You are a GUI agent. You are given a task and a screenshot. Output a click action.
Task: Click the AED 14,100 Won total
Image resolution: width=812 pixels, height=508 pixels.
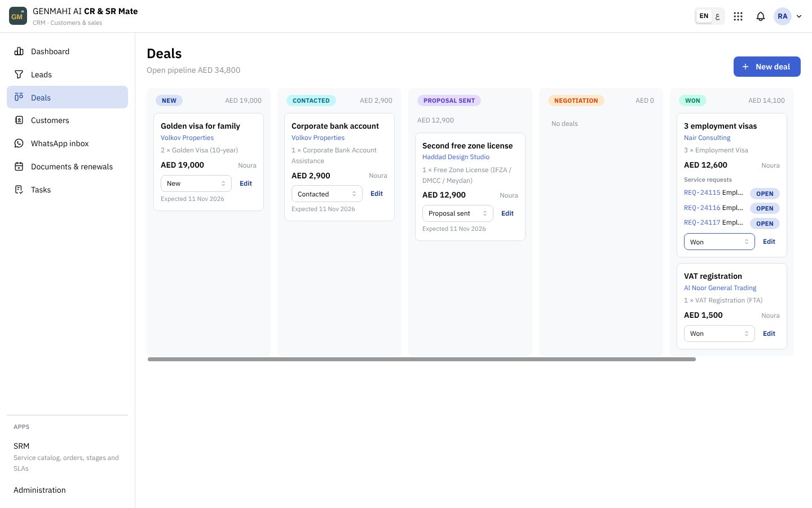click(766, 100)
